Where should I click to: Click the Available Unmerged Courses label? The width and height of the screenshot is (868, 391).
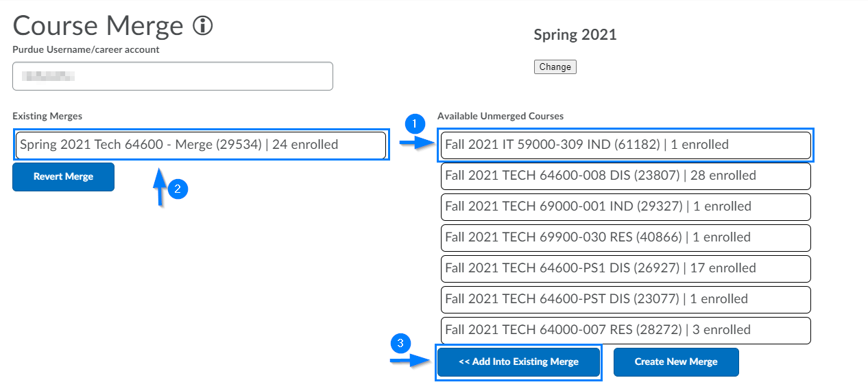501,117
